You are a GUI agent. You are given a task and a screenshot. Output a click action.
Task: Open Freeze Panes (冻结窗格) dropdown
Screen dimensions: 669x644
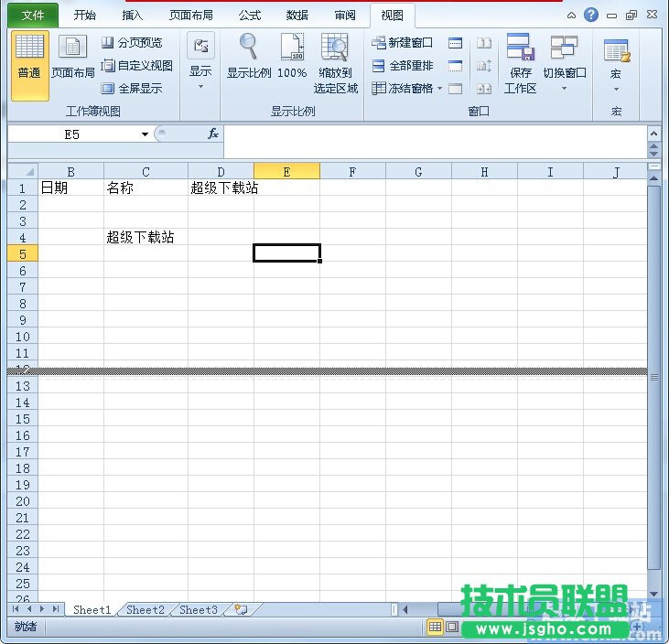click(x=406, y=89)
